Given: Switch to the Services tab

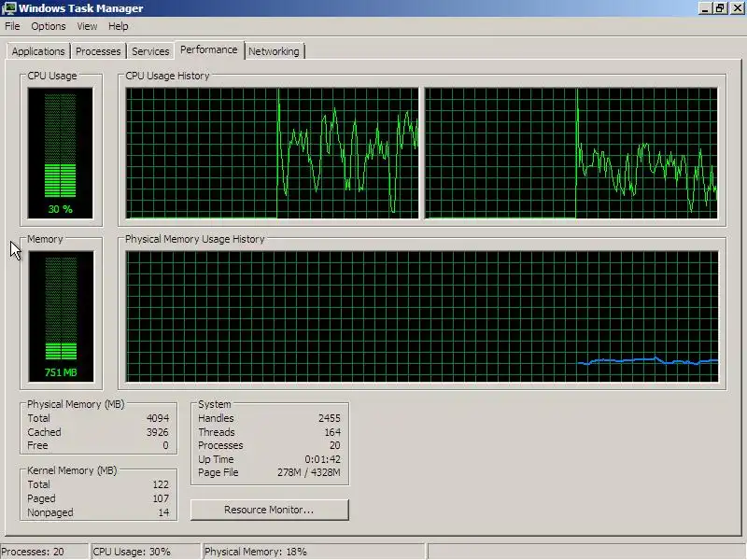Looking at the screenshot, I should tap(150, 51).
